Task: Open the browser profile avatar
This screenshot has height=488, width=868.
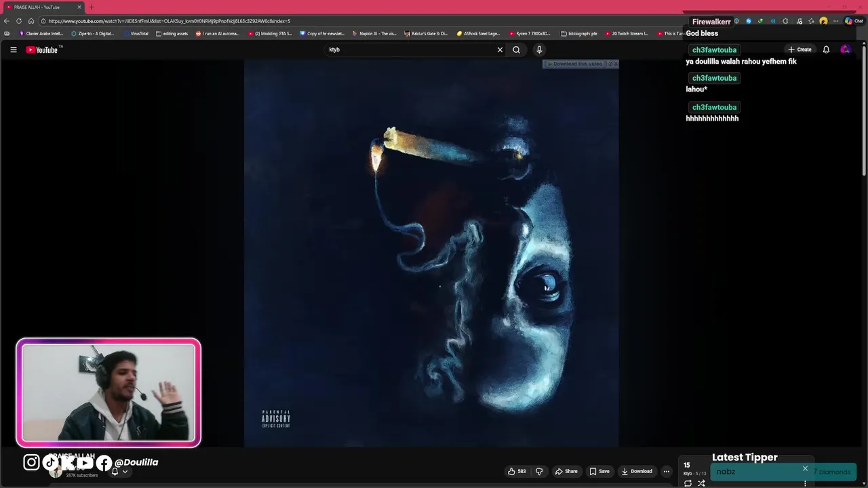Action: [x=823, y=21]
